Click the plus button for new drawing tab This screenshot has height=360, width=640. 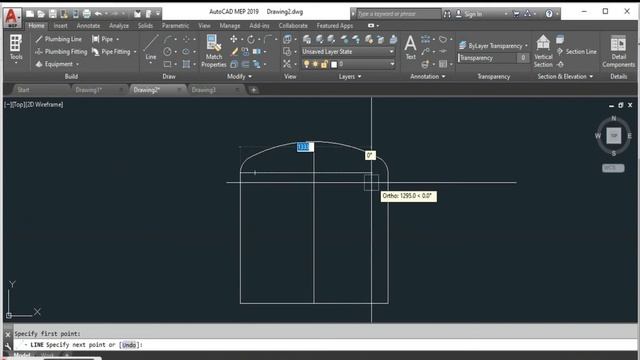coord(253,90)
